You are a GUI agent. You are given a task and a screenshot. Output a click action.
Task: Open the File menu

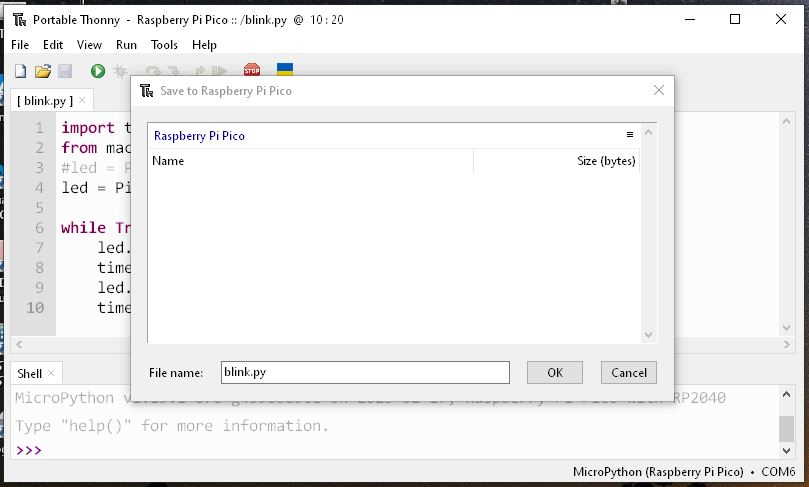(20, 45)
